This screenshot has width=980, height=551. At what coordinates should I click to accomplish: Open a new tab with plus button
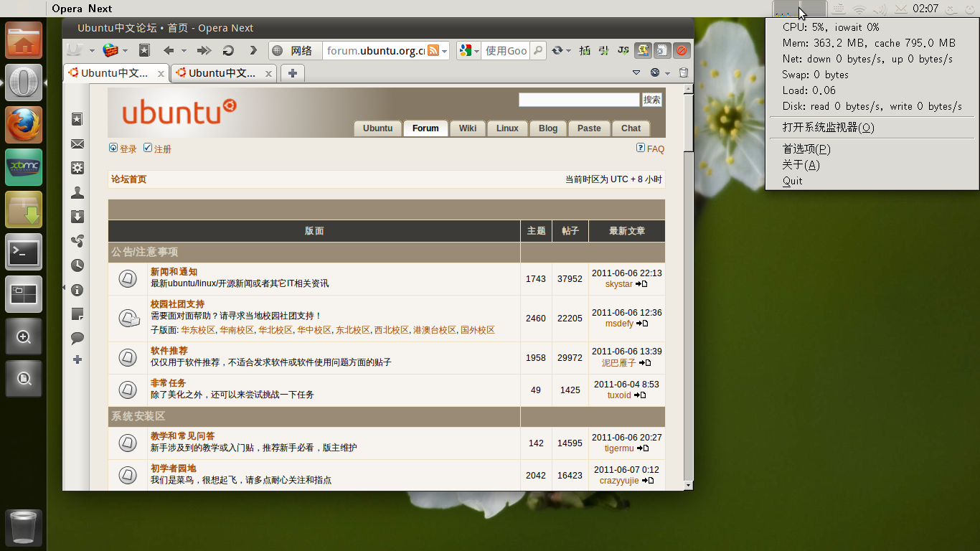[x=293, y=72]
